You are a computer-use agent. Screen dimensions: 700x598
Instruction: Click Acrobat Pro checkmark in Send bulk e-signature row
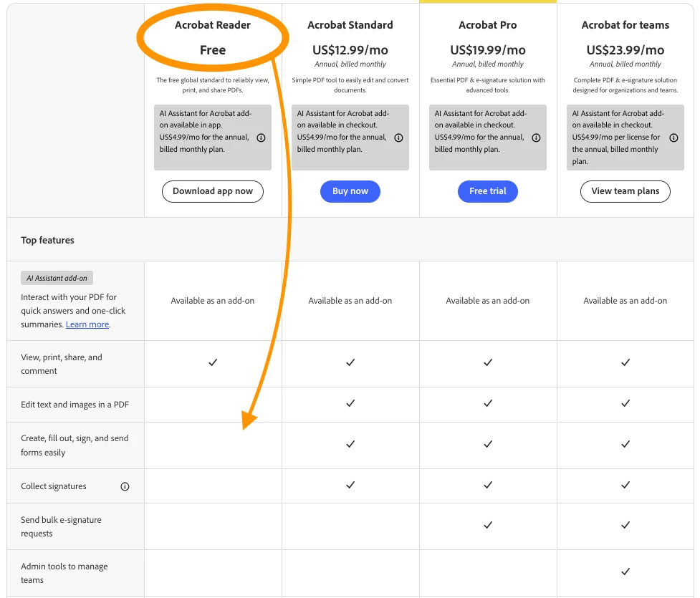[488, 525]
